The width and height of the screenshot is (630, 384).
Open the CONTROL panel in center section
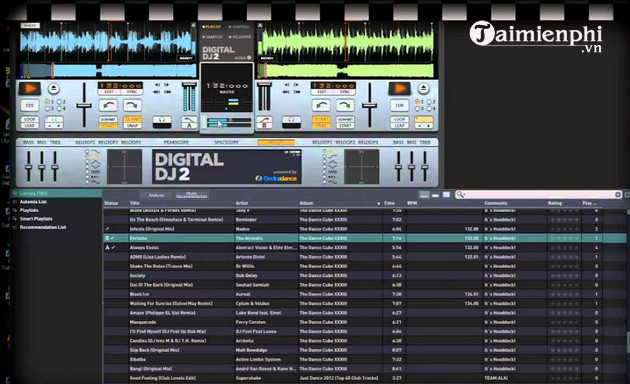239,27
